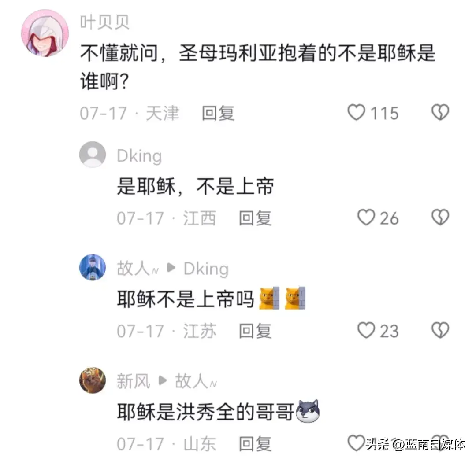476x461 pixels.
Task: Dislike 叶贝贝's comment with broken heart
Action: pyautogui.click(x=440, y=113)
